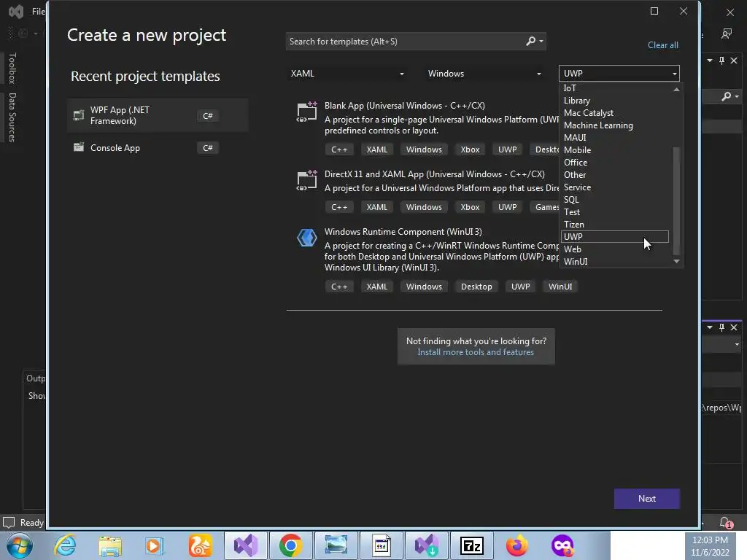This screenshot has height=560, width=747.
Task: Click the DirectX 11 and XAML App icon
Action: coord(306,181)
